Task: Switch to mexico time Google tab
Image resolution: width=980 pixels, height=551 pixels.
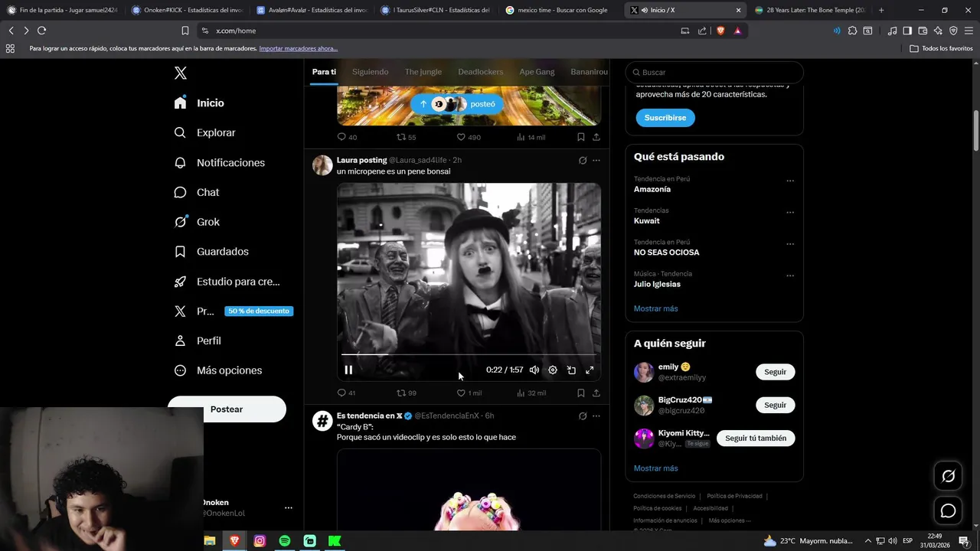Action: (x=561, y=10)
